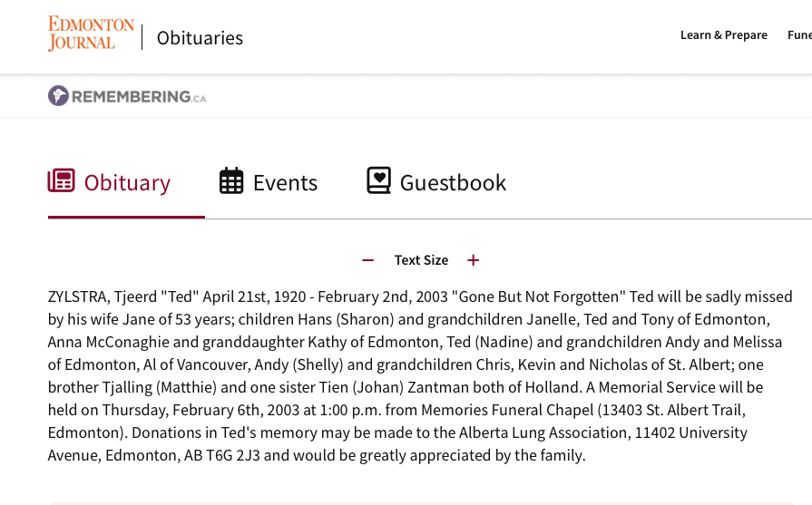
Task: Click the purple Remembering.ca emblem icon
Action: (x=58, y=96)
